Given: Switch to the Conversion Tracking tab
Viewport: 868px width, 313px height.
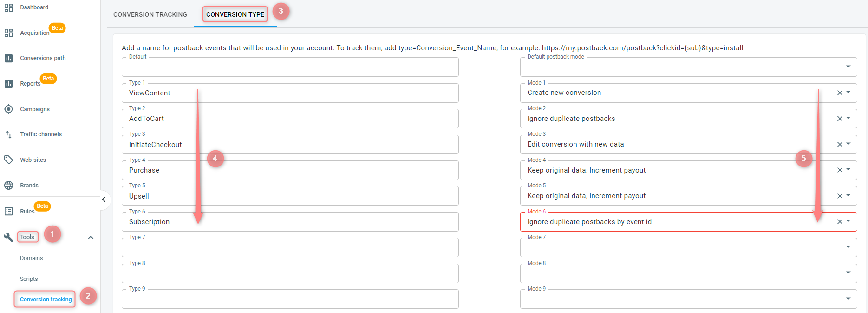Looking at the screenshot, I should click(150, 14).
